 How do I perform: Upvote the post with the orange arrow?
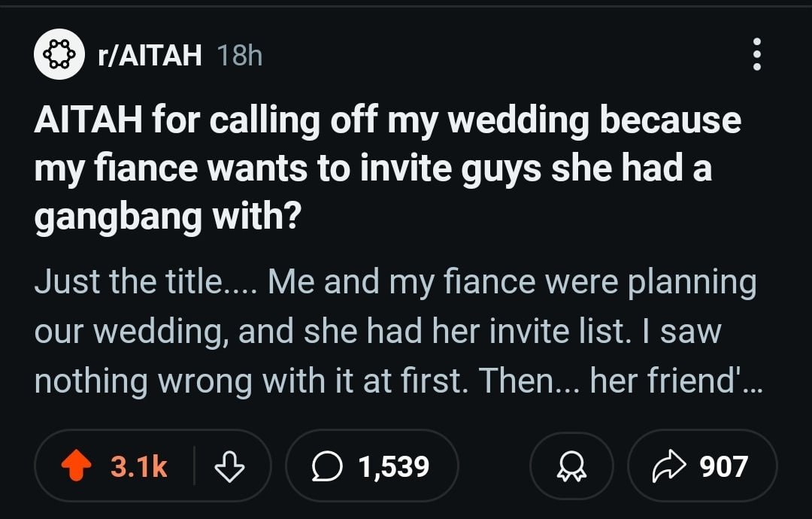pyautogui.click(x=75, y=466)
